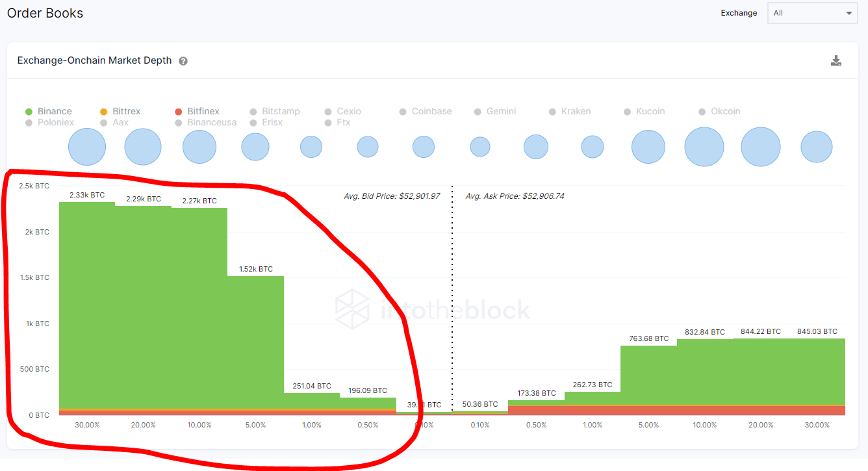Click the 1.52k BTC bar label
The width and height of the screenshot is (868, 471).
coord(255,269)
